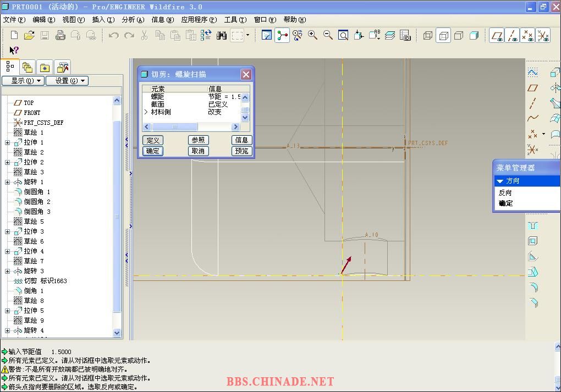561x392 pixels.
Task: Save the model with the diskette icon
Action: 45,35
